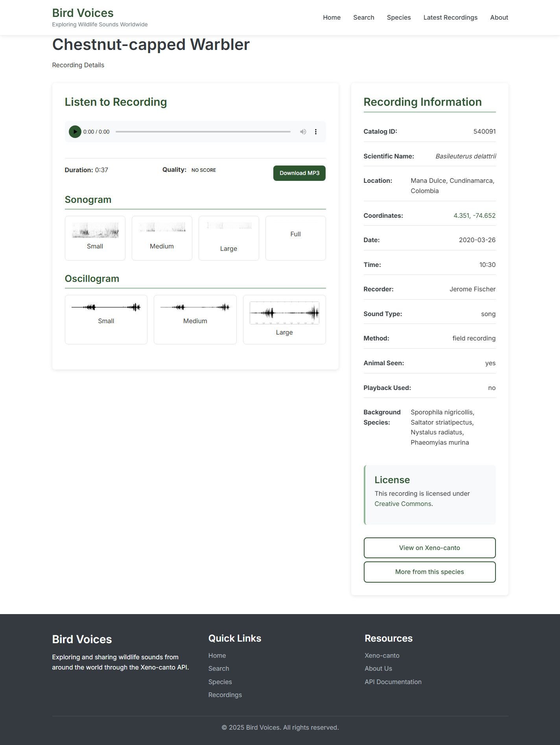The height and width of the screenshot is (745, 560).
Task: Open the Medium sonogram thumbnail
Action: [x=162, y=238]
